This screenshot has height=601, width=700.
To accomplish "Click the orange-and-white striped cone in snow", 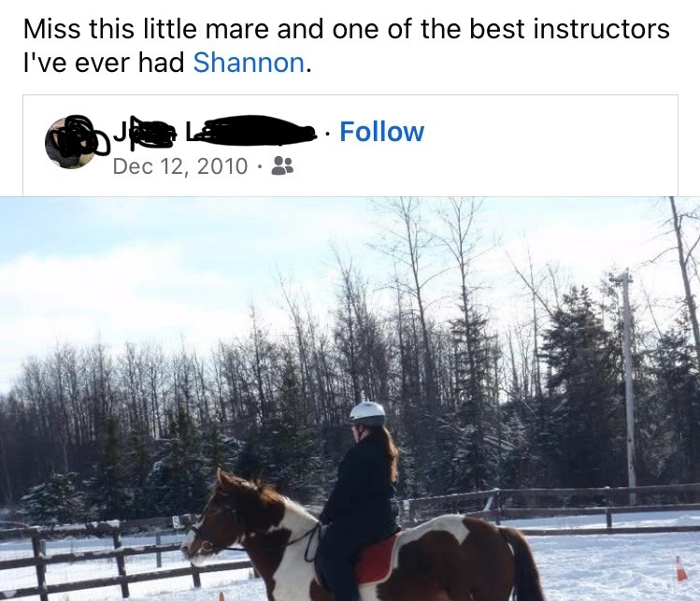I will [x=680, y=568].
